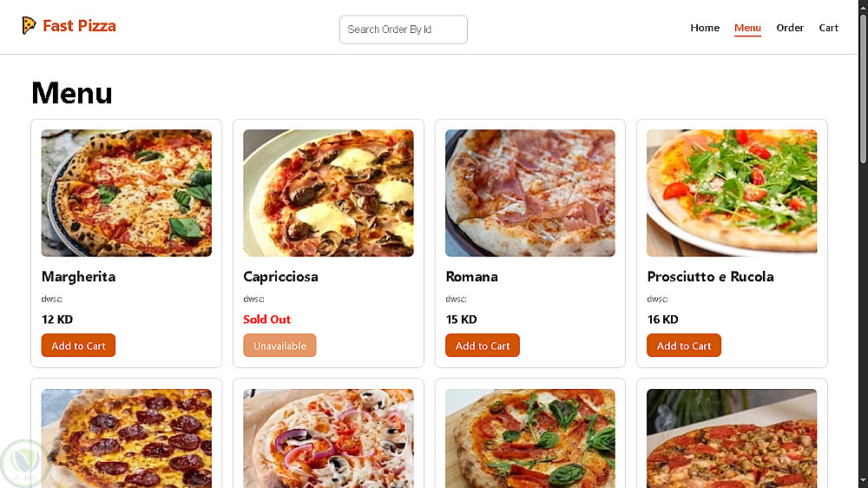
Task: Go to the Order page
Action: click(790, 28)
